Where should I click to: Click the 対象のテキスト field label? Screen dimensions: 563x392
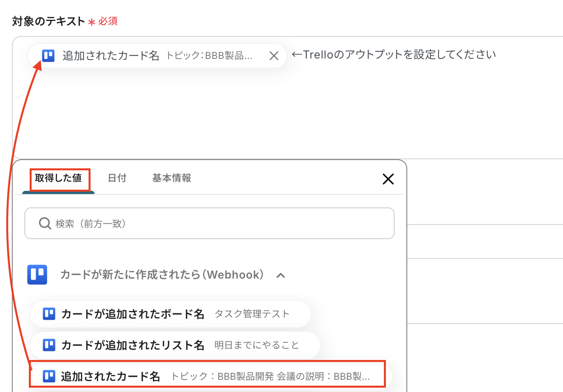[49, 21]
